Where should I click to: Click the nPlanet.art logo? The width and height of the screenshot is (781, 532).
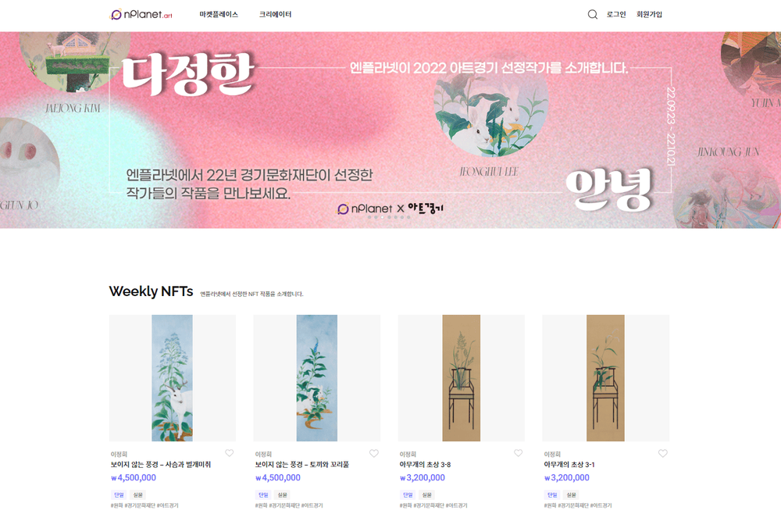(x=141, y=14)
